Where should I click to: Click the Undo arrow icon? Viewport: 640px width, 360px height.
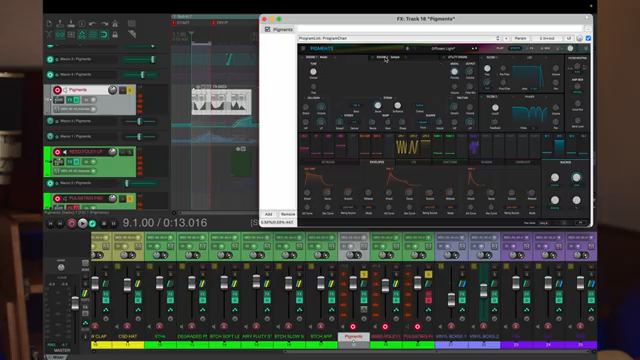coord(93,24)
